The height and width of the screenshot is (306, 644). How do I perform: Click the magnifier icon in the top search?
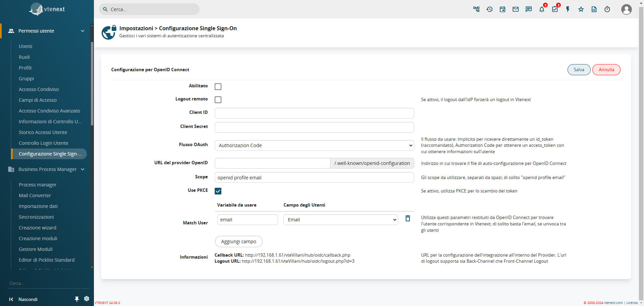point(105,9)
